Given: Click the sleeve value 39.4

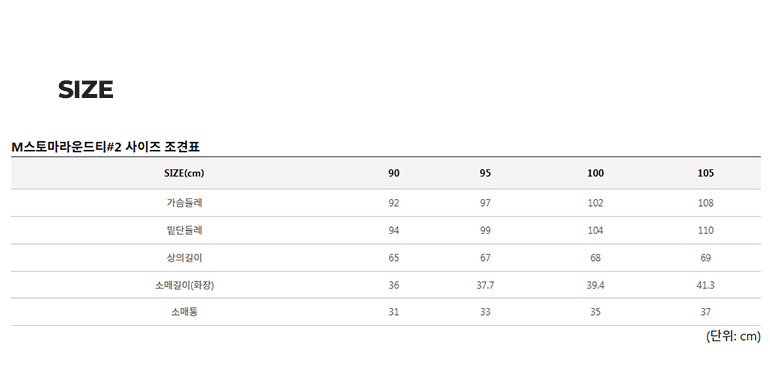Looking at the screenshot, I should 595,285.
